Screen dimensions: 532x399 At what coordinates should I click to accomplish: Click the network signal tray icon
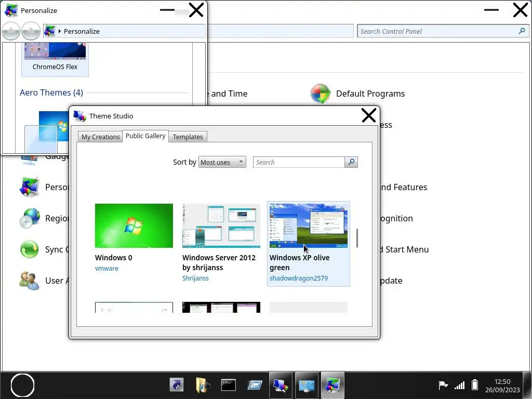460,385
